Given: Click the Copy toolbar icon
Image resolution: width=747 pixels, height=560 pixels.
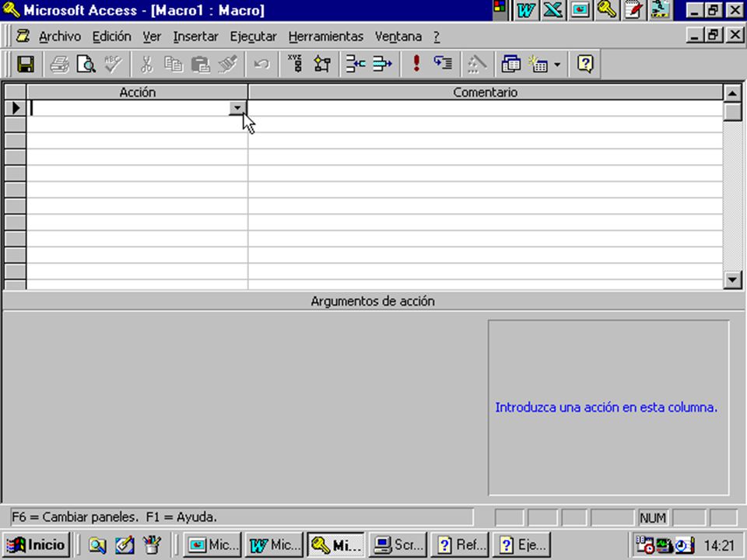Looking at the screenshot, I should (x=174, y=64).
